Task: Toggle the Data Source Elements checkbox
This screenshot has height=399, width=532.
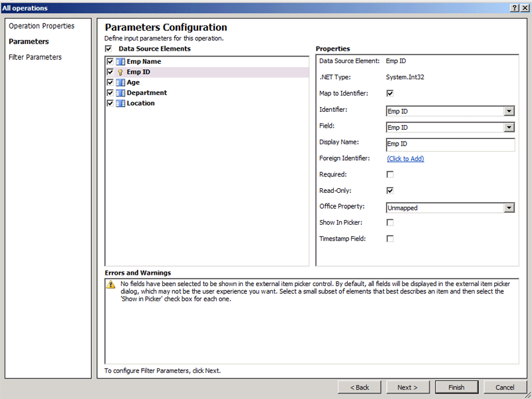Action: coord(108,49)
